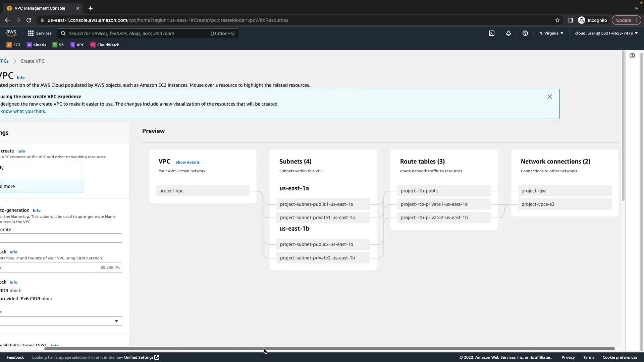Select Amazon-provided IPv6 CIDR block option
The height and width of the screenshot is (362, 644).
click(x=27, y=299)
